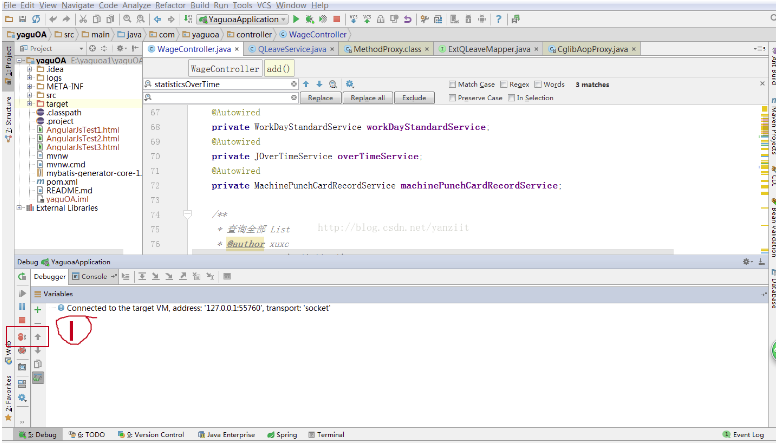
Task: Click the statisticsOverTime search field
Action: 221,84
